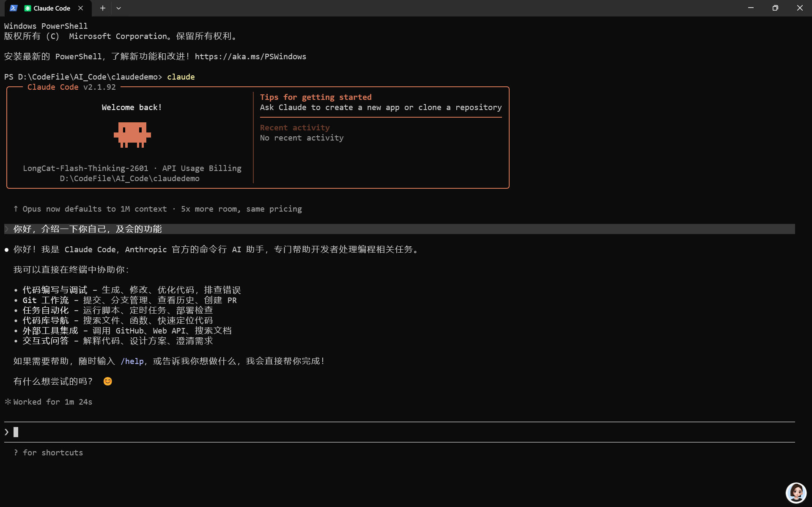Image resolution: width=812 pixels, height=507 pixels.
Task: Click the "API Usage Billing" text
Action: point(202,168)
